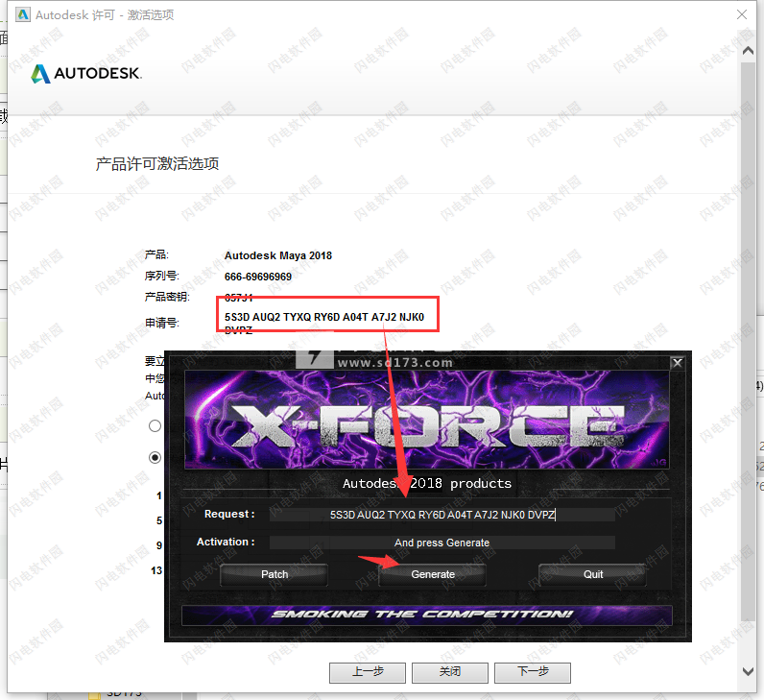The width and height of the screenshot is (764, 700).
Task: Click the 上一步 (Back) button
Action: [368, 672]
